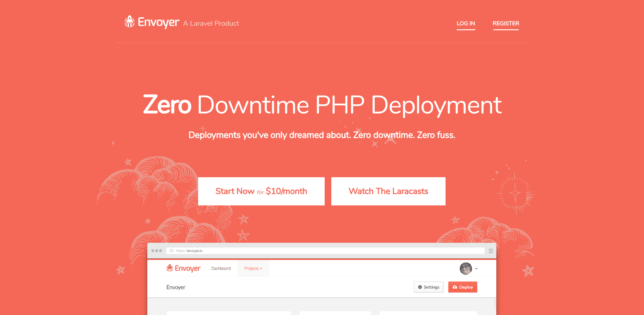
Task: Click the refresh icon in mockup address bar
Action: 172,251
